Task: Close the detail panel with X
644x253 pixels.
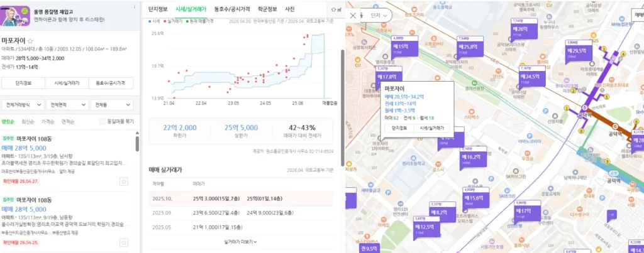Action: tap(352, 16)
